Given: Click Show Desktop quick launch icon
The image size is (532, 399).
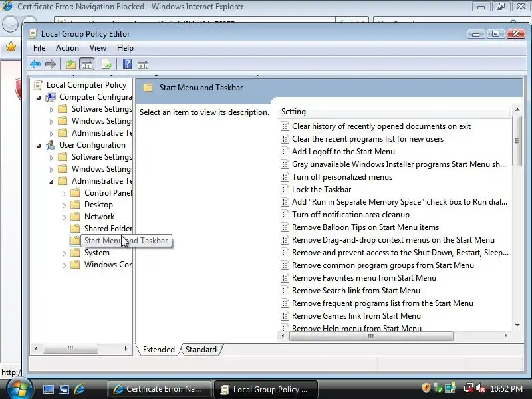Looking at the screenshot, I should pos(48,389).
